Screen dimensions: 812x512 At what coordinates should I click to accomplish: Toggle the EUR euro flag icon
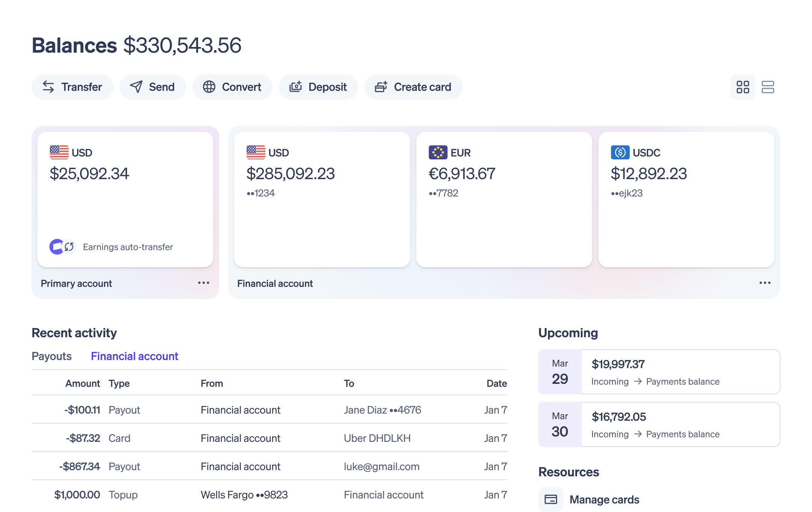438,152
